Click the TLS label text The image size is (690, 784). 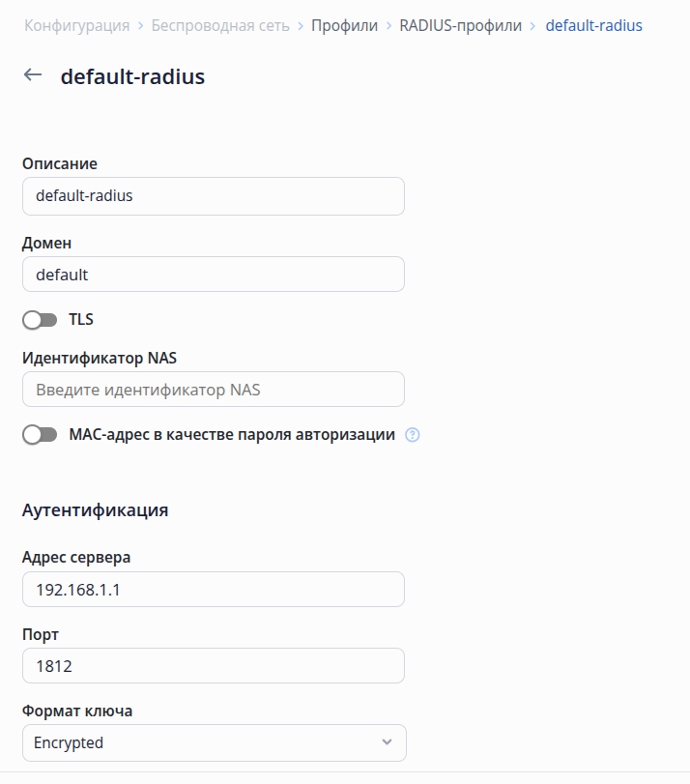pos(81,319)
